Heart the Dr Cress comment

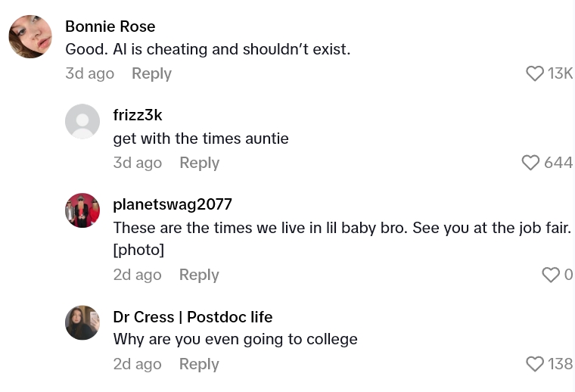[x=535, y=364]
